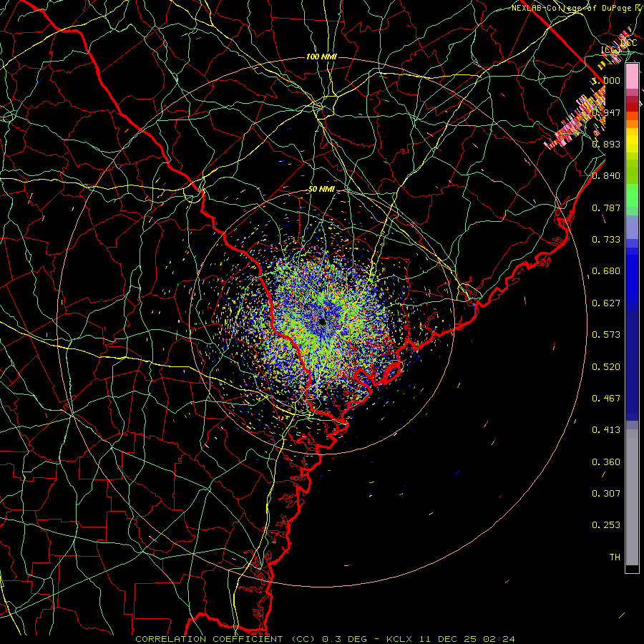Image resolution: width=644 pixels, height=644 pixels.
Task: Click the black radar site center dot
Action: [322, 321]
